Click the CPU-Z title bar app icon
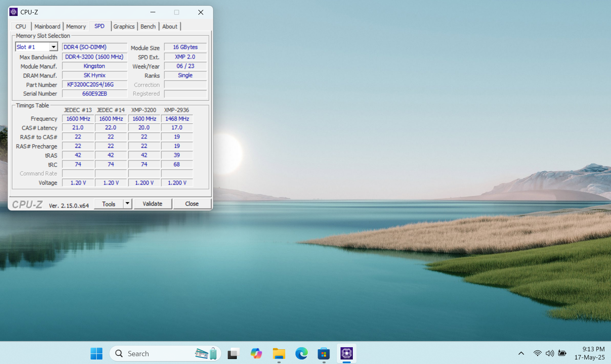The image size is (611, 364). 14,12
